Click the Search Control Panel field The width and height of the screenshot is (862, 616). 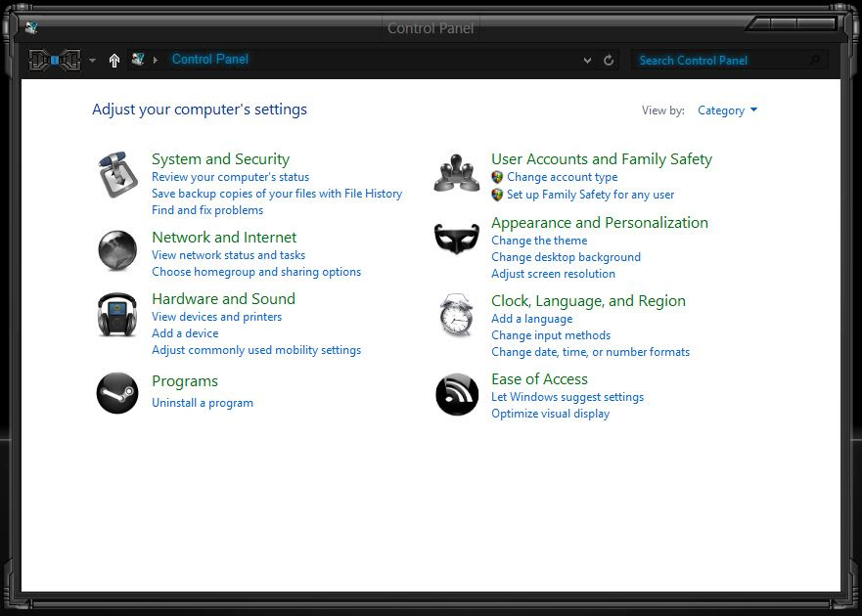click(729, 60)
